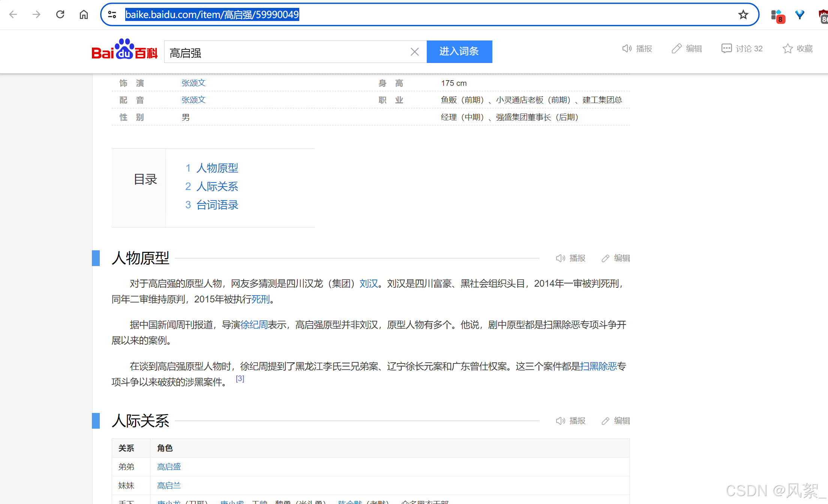Open 高启兰 link in 妹妹 row
828x504 pixels.
point(169,486)
